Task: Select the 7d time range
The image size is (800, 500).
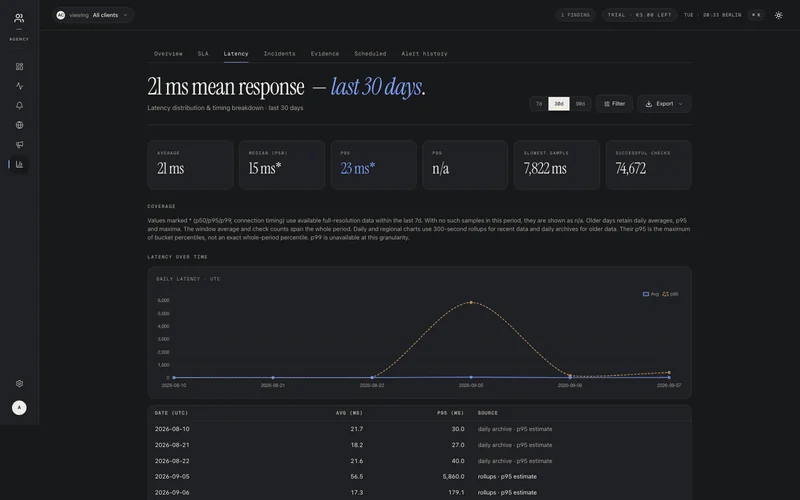Action: 539,104
